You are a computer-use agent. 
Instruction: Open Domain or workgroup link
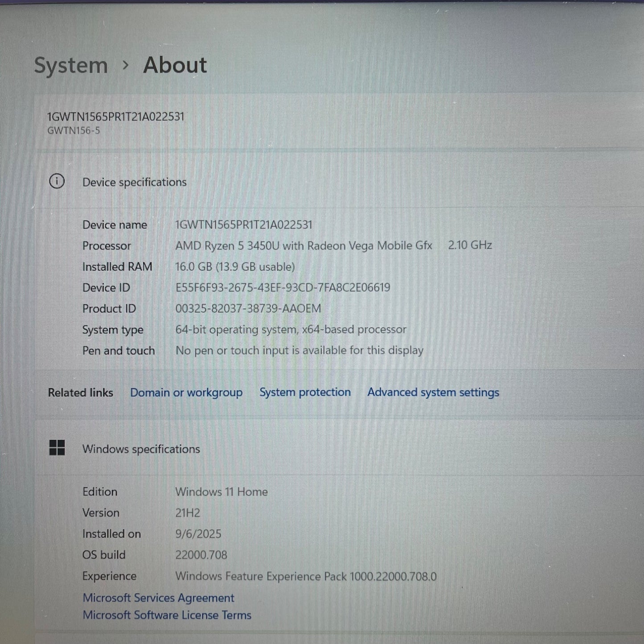pos(186,393)
